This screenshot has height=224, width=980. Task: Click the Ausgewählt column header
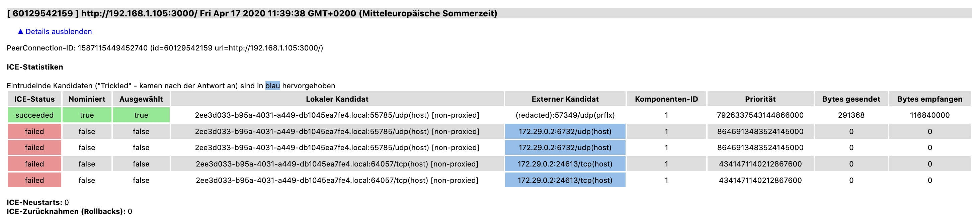[x=141, y=99]
